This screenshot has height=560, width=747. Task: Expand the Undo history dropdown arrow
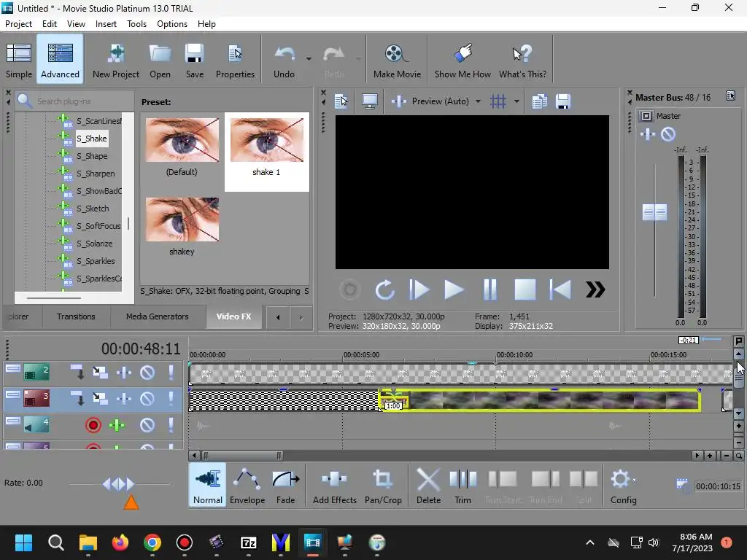point(309,59)
